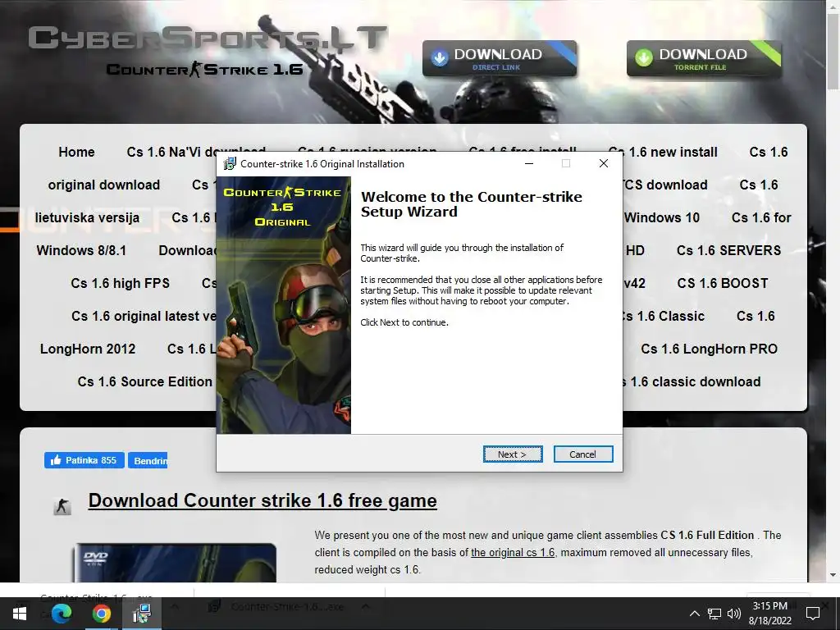This screenshot has height=630, width=840.
Task: Open Cs 1.6 SERVERS menu item
Action: point(728,251)
